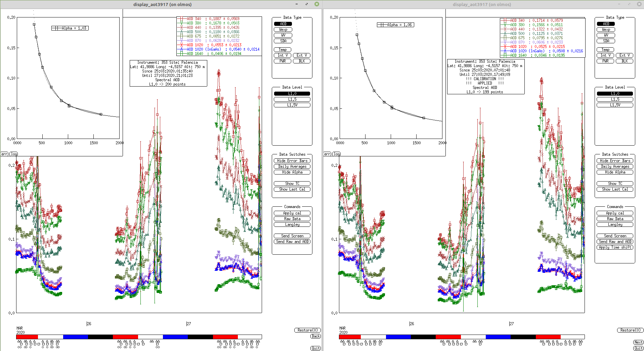This screenshot has width=644, height=351.
Task: Select AOD data type in right window
Action: coord(606,24)
